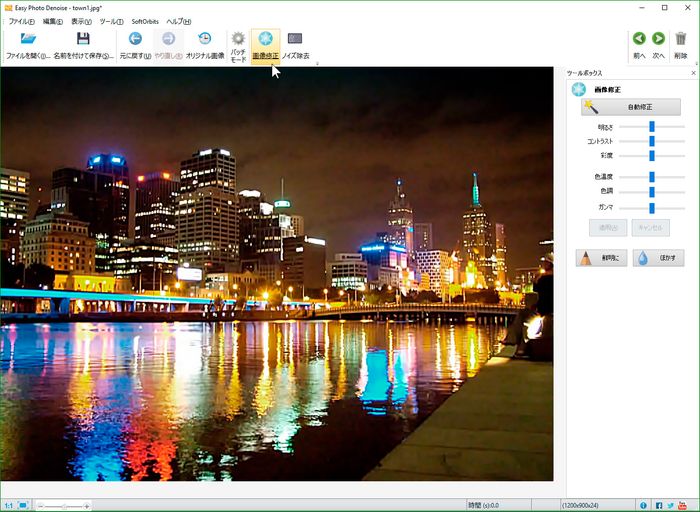Select the ノイズ除去 denoise tool
Screen dimensions: 700x512
pos(295,46)
